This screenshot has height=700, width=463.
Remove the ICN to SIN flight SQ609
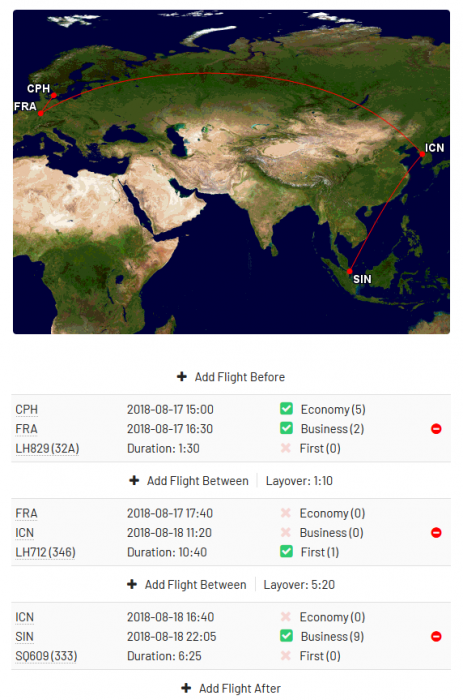point(436,636)
